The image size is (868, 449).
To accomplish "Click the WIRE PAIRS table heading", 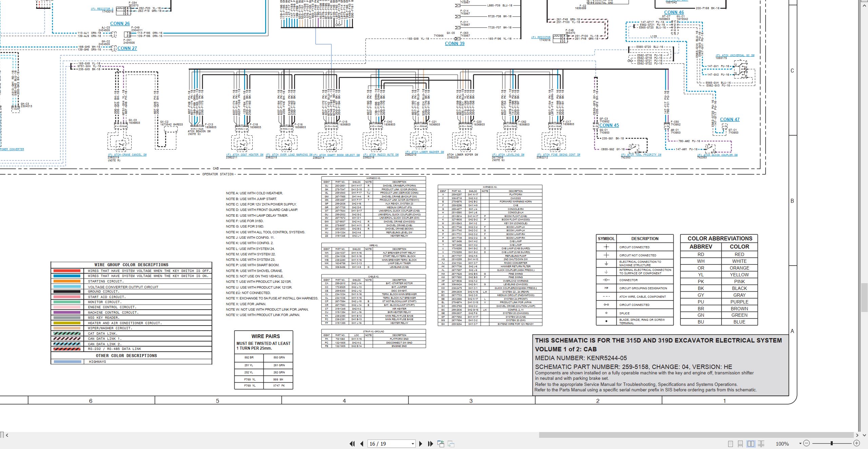I will coord(265,336).
